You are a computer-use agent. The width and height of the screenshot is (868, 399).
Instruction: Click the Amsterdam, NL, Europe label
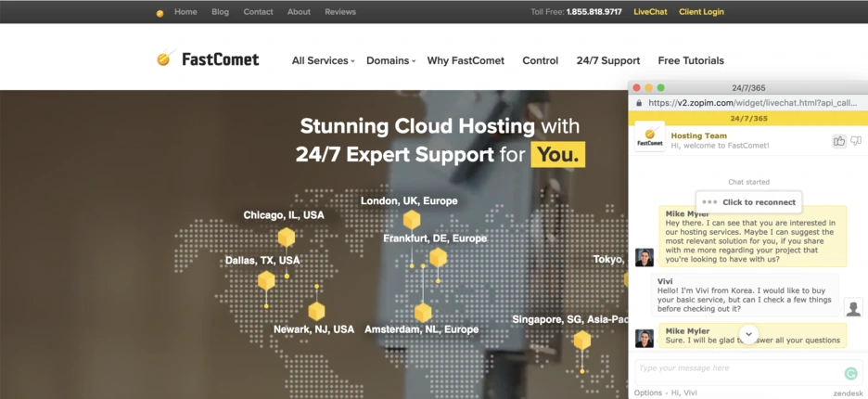tap(421, 329)
